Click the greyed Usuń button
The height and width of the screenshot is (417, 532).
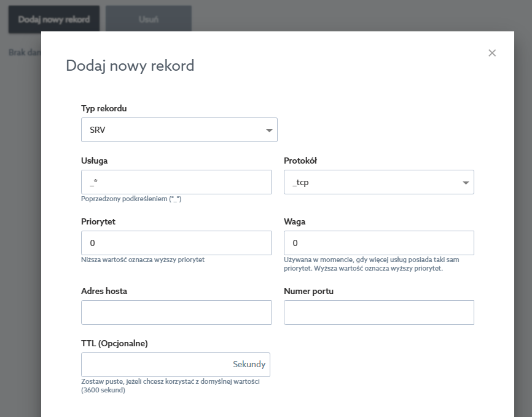pyautogui.click(x=149, y=19)
